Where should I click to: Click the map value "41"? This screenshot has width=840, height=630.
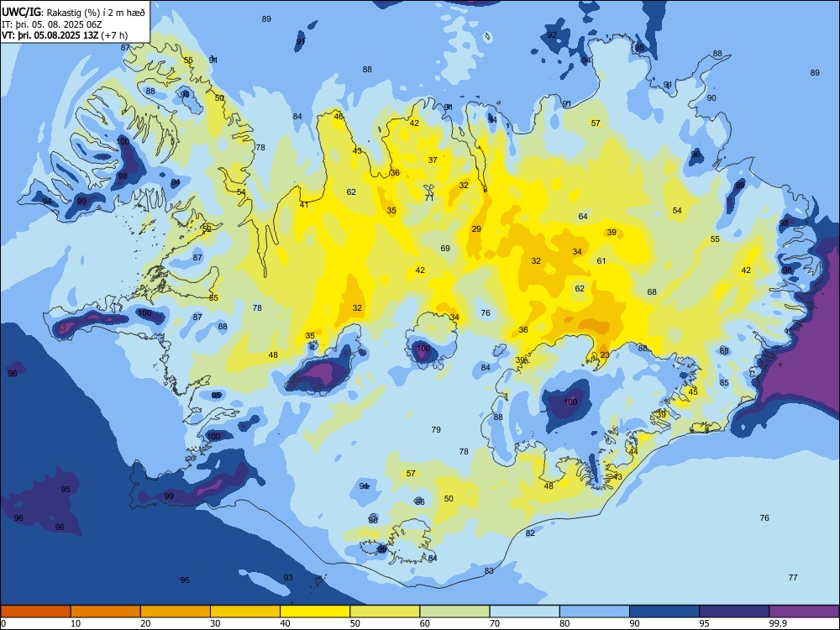304,205
